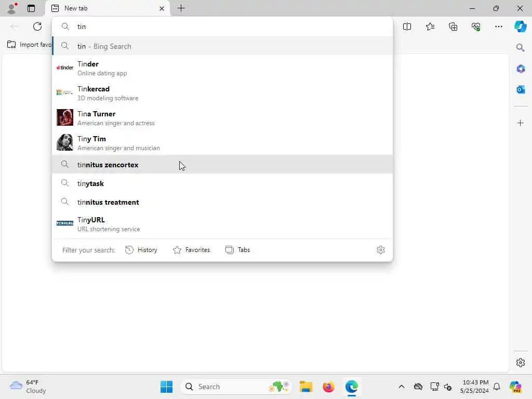Open Favorites star list

tap(430, 26)
